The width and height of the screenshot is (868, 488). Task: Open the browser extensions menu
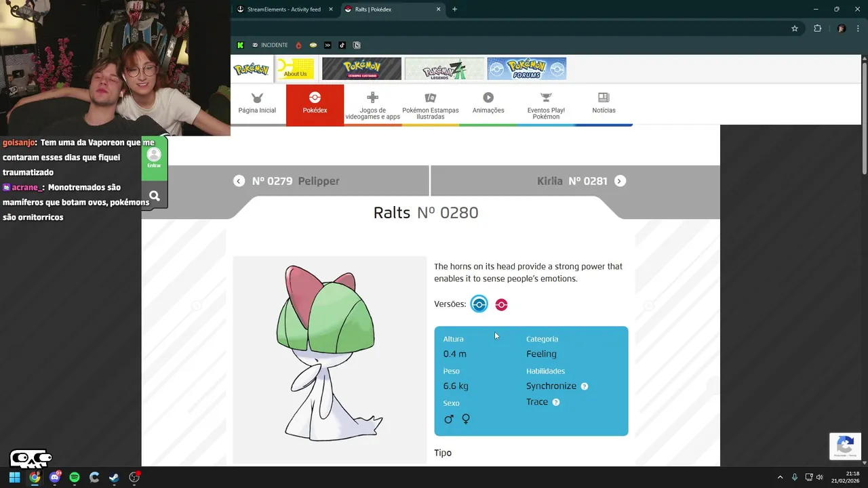click(x=817, y=28)
